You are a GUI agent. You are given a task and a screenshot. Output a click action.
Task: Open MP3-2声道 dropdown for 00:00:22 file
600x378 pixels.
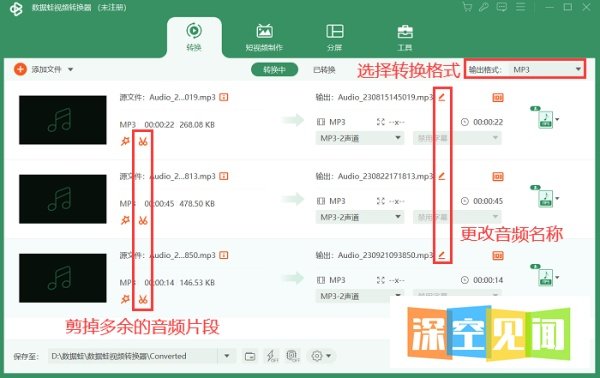[x=360, y=138]
